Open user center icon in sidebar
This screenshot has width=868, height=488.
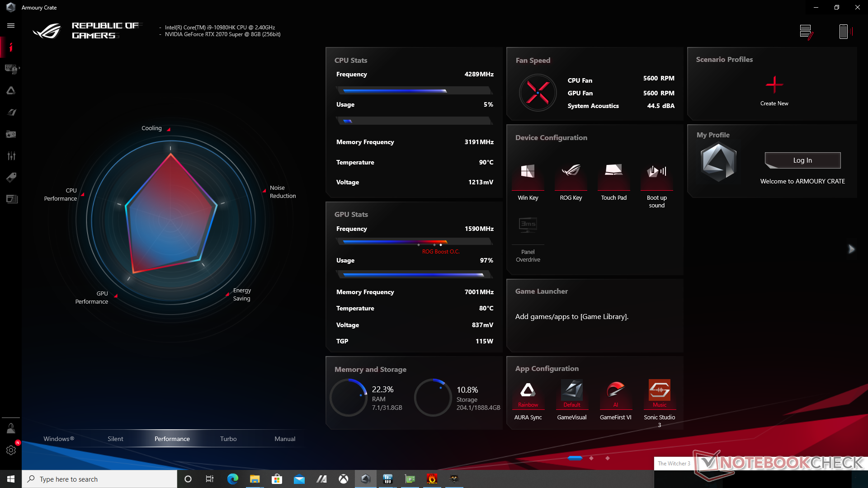pos(11,428)
